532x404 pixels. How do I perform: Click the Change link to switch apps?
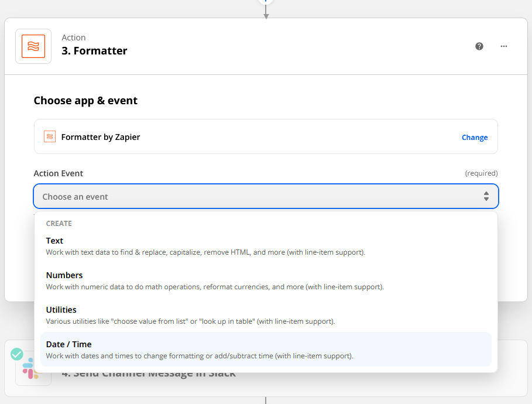pyautogui.click(x=474, y=138)
